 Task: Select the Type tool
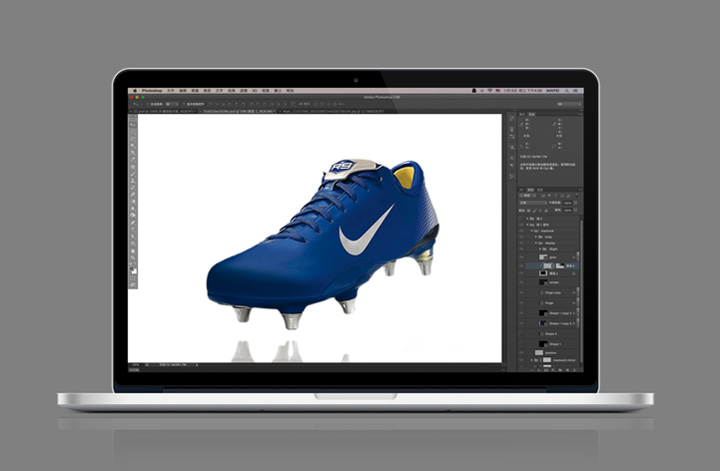pyautogui.click(x=133, y=229)
